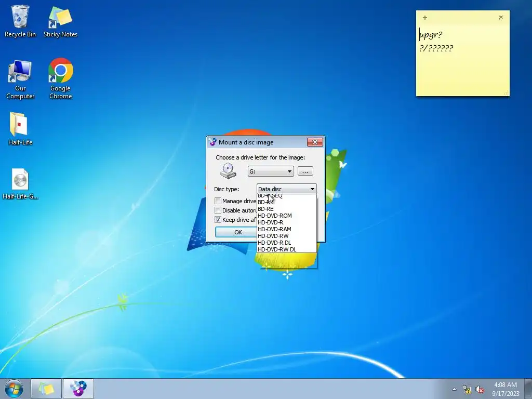This screenshot has width=532, height=399.
Task: Delete the sticky note with X
Action: tap(501, 17)
